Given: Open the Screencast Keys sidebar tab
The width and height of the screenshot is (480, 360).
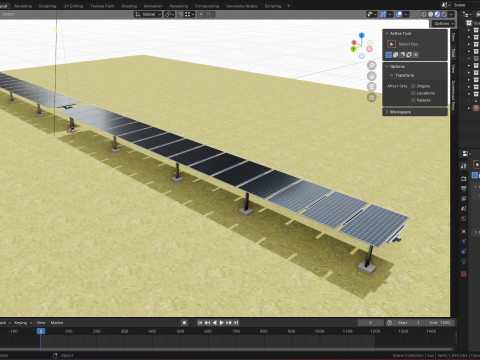Looking at the screenshot, I should 453,95.
